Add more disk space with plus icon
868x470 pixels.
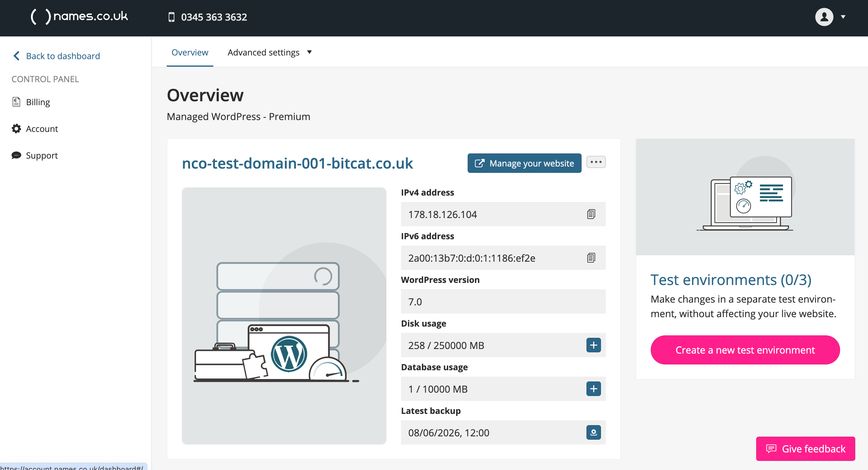coord(593,345)
